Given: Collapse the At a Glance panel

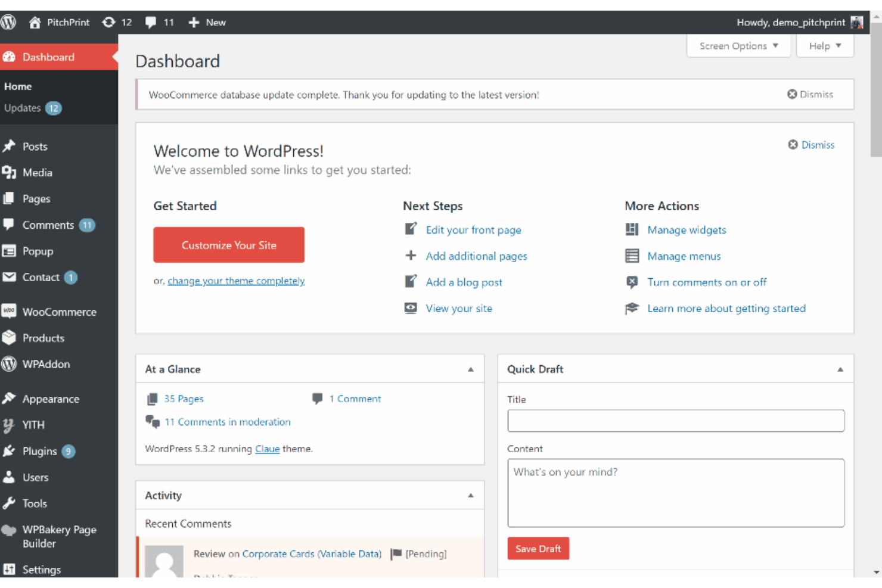Looking at the screenshot, I should click(471, 369).
